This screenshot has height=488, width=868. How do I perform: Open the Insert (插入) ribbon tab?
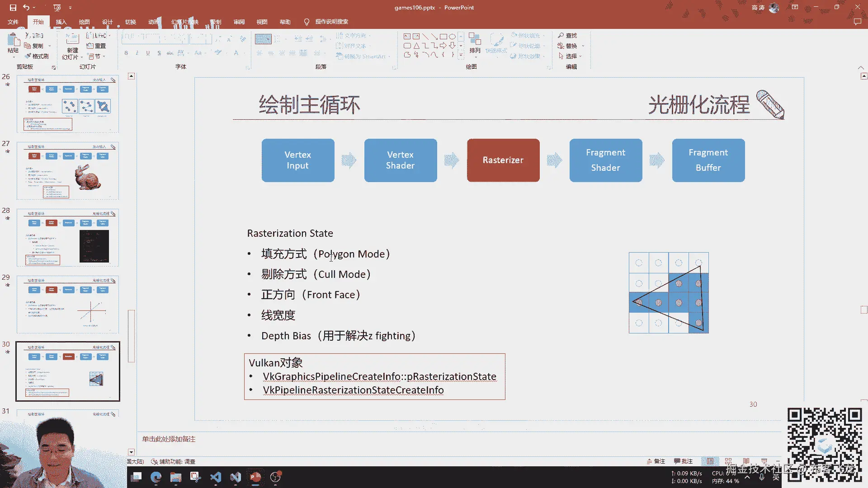coord(61,22)
